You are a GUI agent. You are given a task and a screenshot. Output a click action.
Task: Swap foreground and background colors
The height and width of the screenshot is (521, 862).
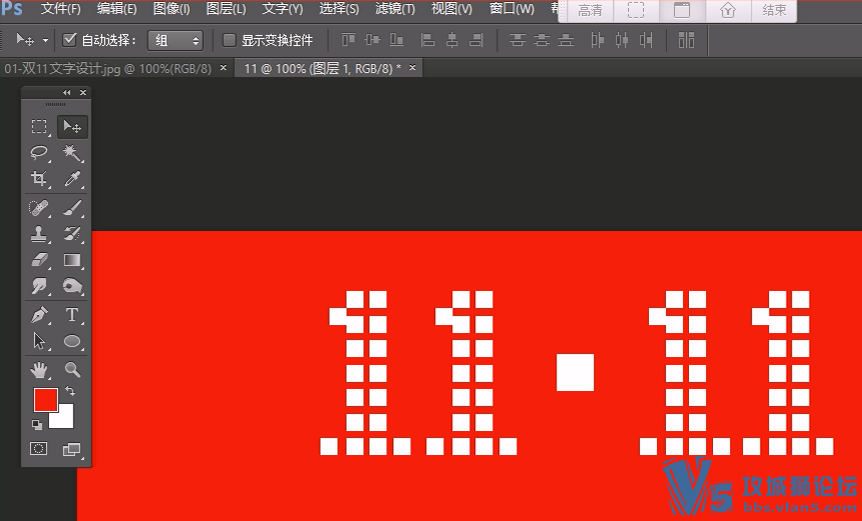click(70, 391)
